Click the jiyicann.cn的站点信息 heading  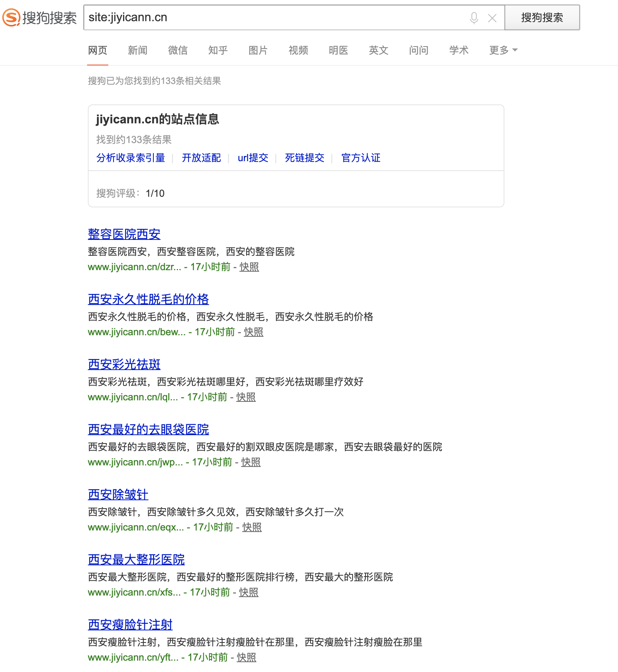pos(158,119)
